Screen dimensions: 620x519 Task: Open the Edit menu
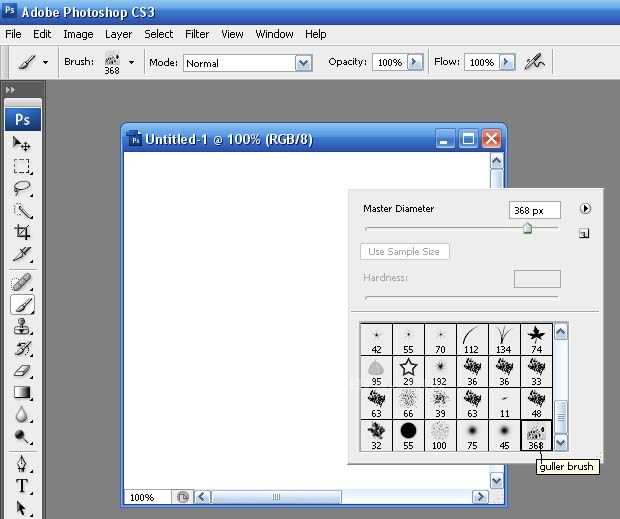pyautogui.click(x=42, y=34)
